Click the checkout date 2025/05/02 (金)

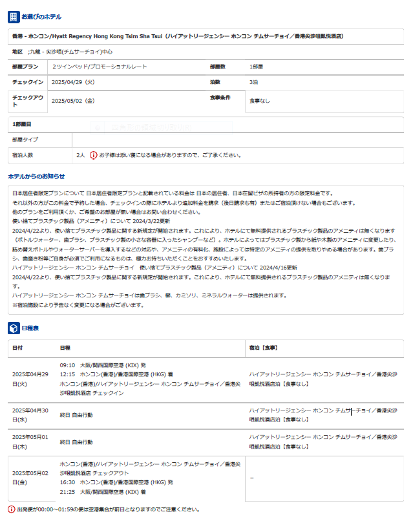point(73,101)
